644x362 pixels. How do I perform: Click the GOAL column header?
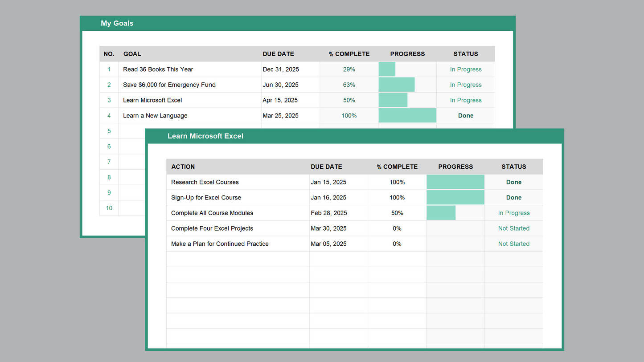click(132, 54)
